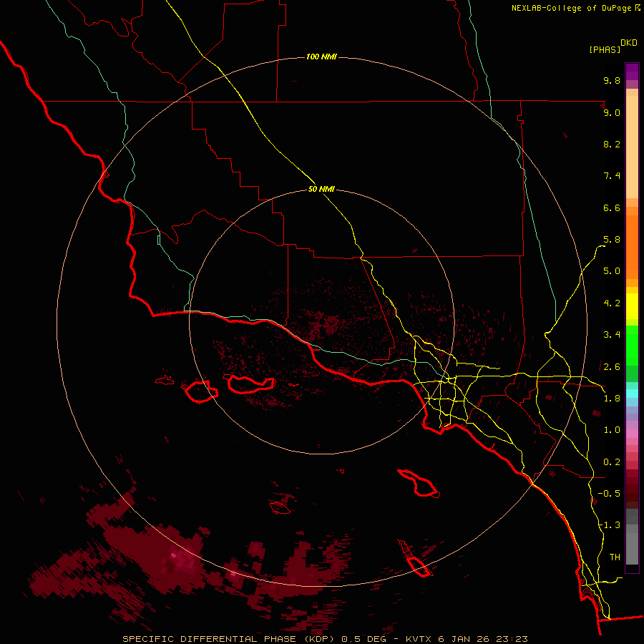Select the 0.2 color scale value

click(612, 462)
